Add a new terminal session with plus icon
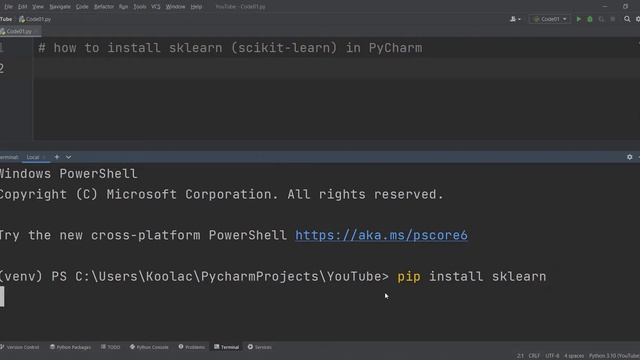The width and height of the screenshot is (640, 360). pos(57,157)
